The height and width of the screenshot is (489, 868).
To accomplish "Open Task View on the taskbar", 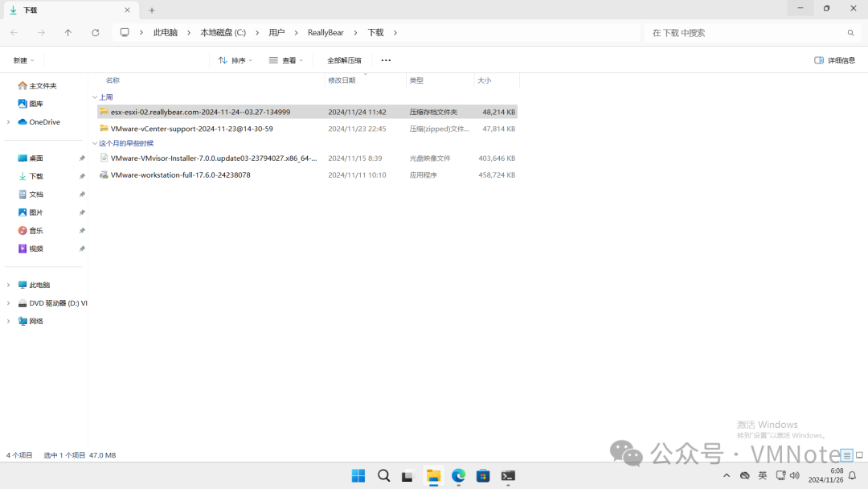I will point(407,475).
